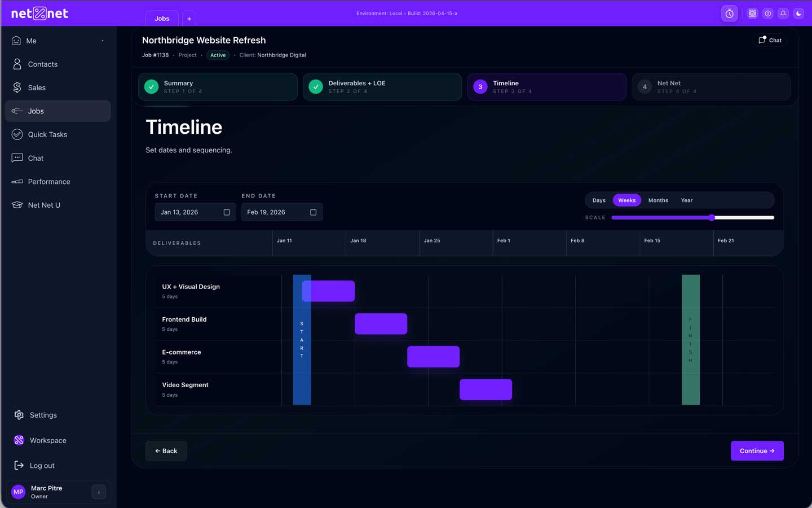Open the End Date calendar picker
The image size is (812, 508).
pos(313,212)
